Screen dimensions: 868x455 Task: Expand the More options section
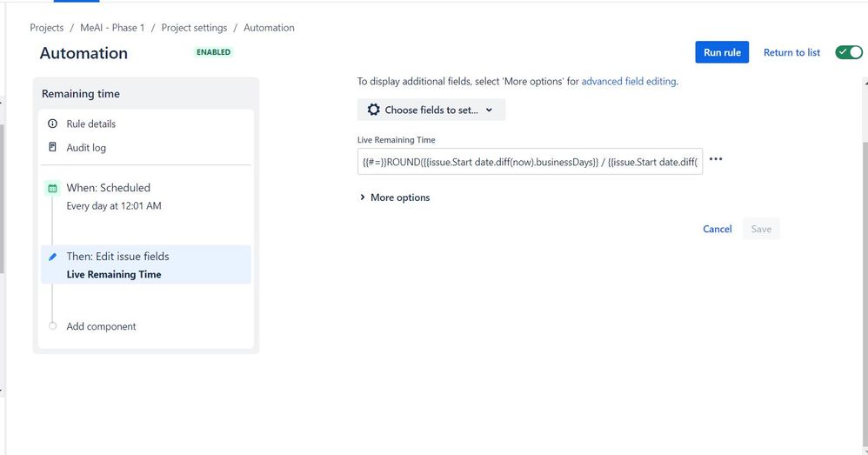click(395, 197)
